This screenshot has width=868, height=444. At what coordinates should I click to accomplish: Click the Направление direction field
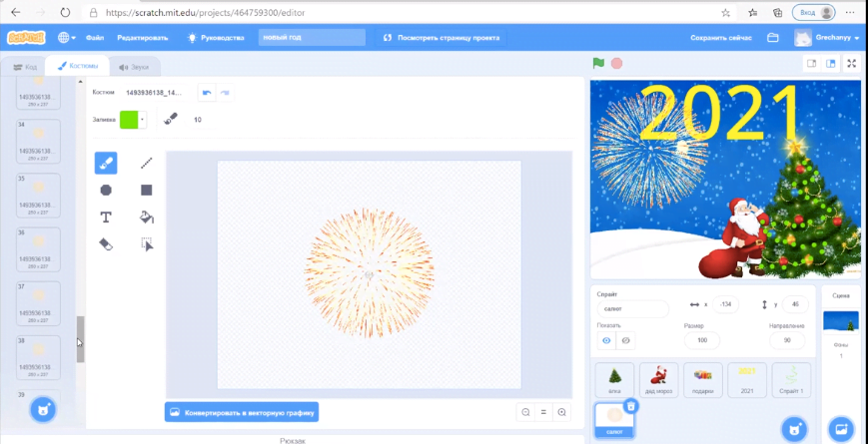787,340
